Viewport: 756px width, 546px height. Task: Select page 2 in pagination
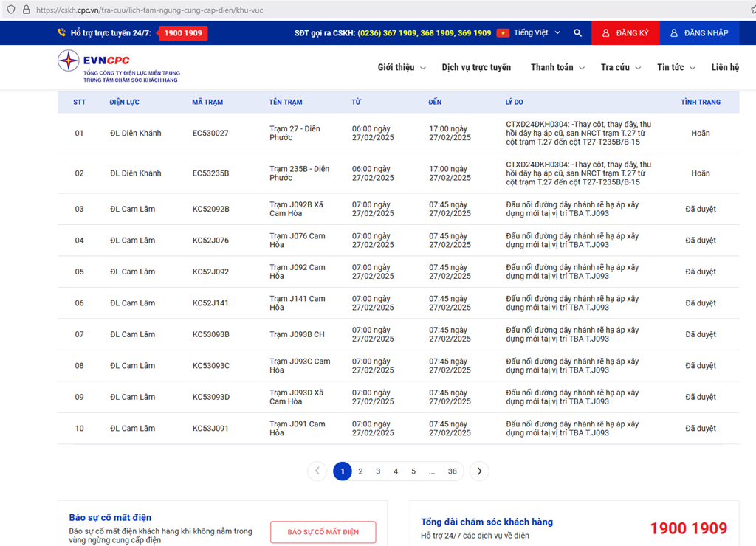(360, 471)
